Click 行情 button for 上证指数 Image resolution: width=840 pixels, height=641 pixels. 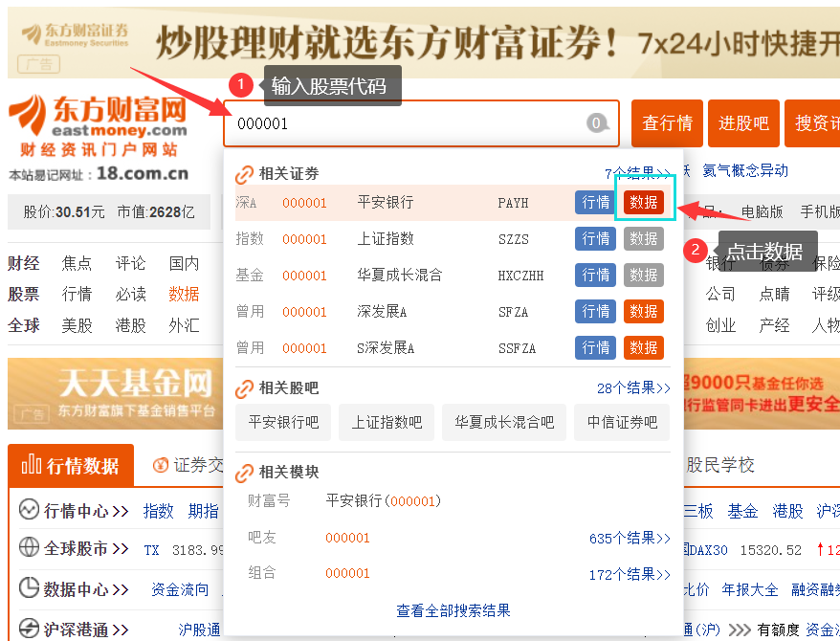click(596, 239)
